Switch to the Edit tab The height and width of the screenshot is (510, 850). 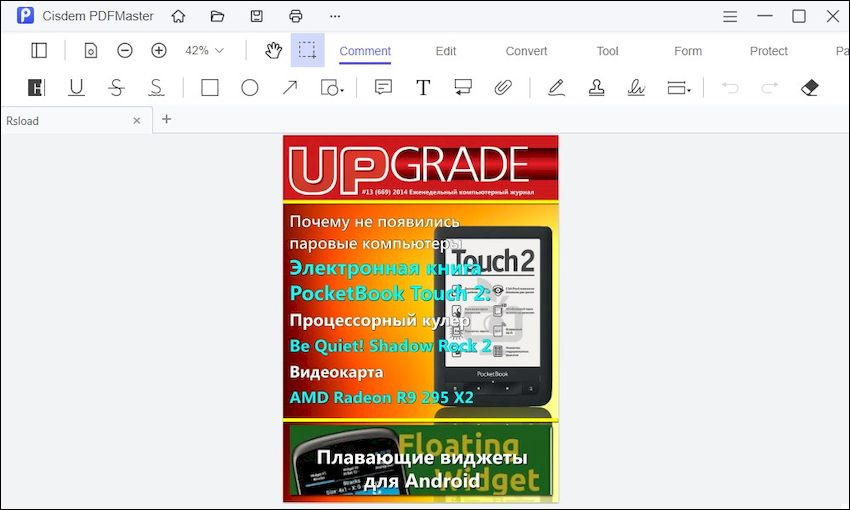(x=446, y=51)
